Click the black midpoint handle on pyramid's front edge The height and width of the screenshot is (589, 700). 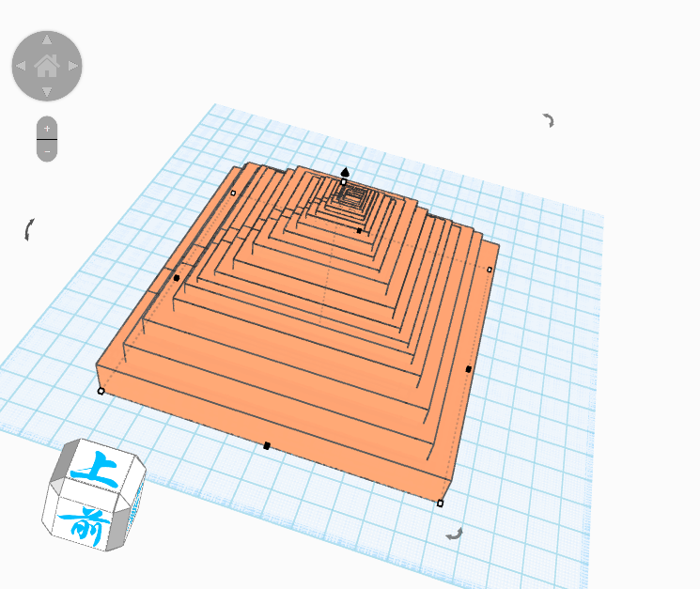[267, 446]
